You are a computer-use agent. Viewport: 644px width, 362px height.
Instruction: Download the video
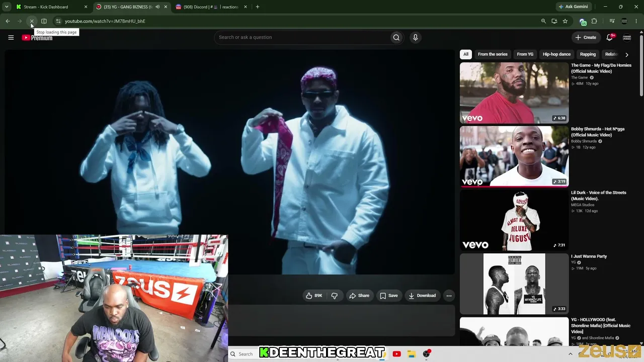(422, 296)
